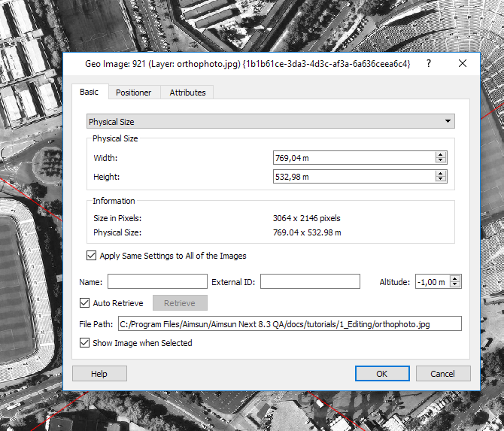
Task: Decrease the Width value using down arrow
Action: click(x=441, y=160)
